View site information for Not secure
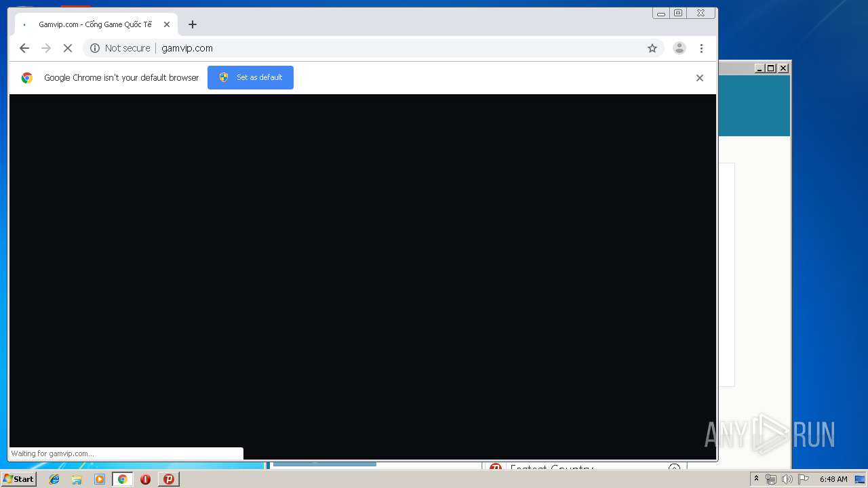Viewport: 868px width, 488px height. click(x=120, y=48)
